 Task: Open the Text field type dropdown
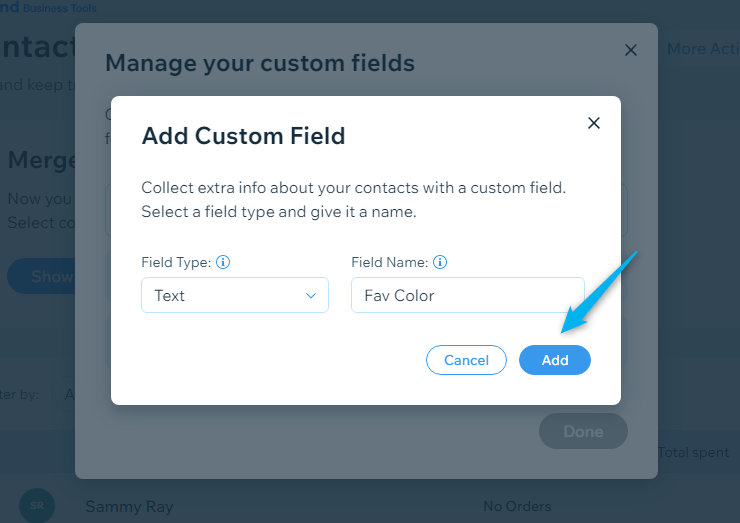tap(235, 295)
